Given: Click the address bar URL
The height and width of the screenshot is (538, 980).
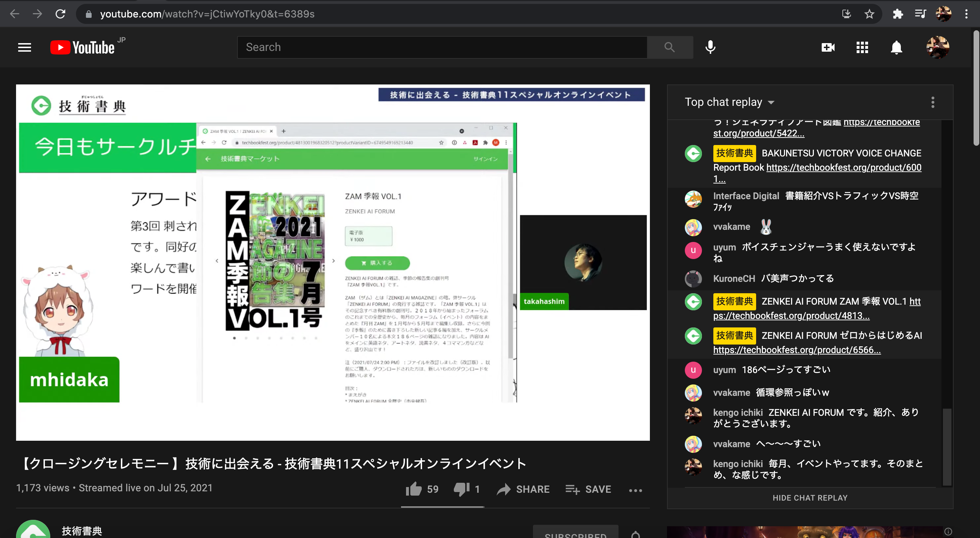Looking at the screenshot, I should tap(207, 14).
